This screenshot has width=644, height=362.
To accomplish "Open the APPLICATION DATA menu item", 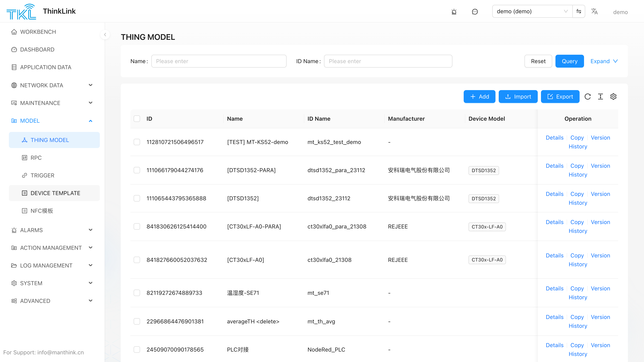I will point(54,67).
